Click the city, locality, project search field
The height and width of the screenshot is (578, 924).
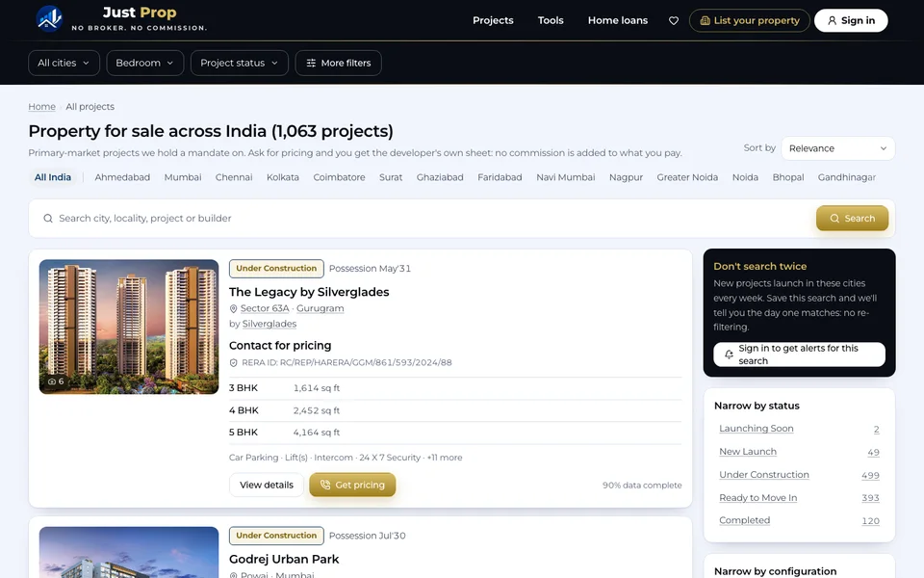[424, 219]
